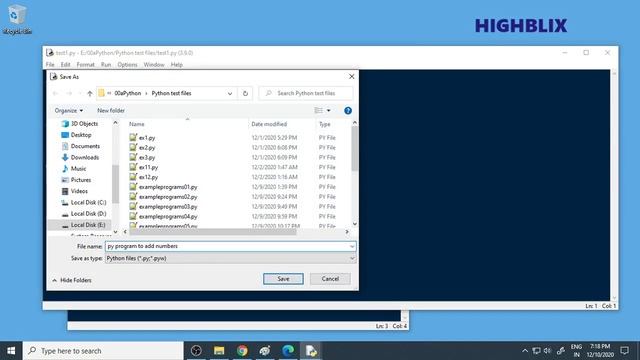Expand the File name dropdown arrow
The width and height of the screenshot is (640, 360).
point(352,247)
